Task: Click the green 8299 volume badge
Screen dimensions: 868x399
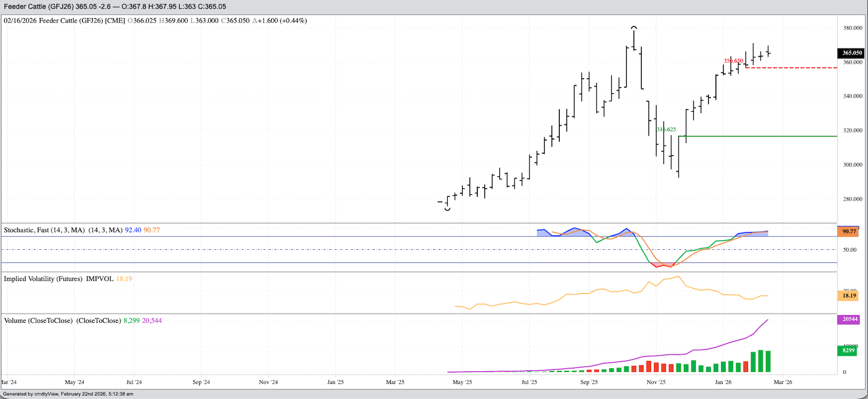Action: 848,350
